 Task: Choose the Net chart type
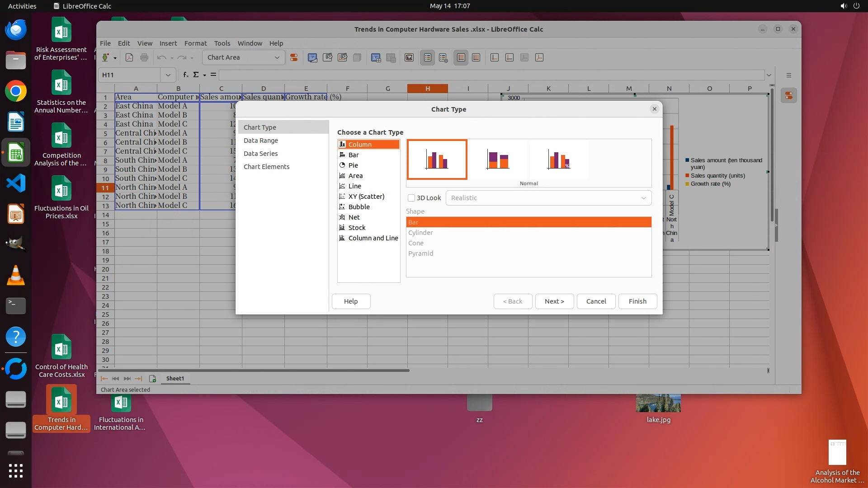pyautogui.click(x=354, y=217)
